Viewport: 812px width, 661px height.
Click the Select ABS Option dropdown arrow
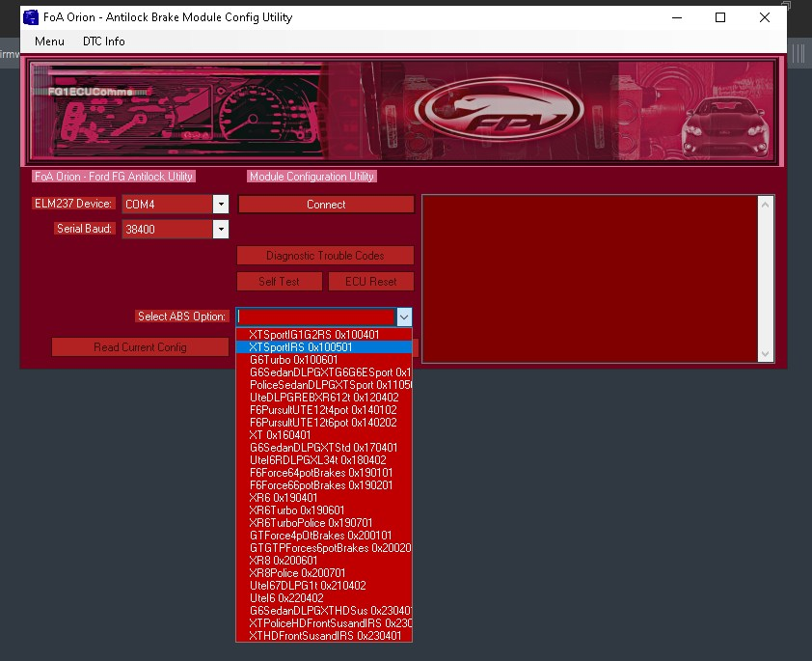click(404, 317)
